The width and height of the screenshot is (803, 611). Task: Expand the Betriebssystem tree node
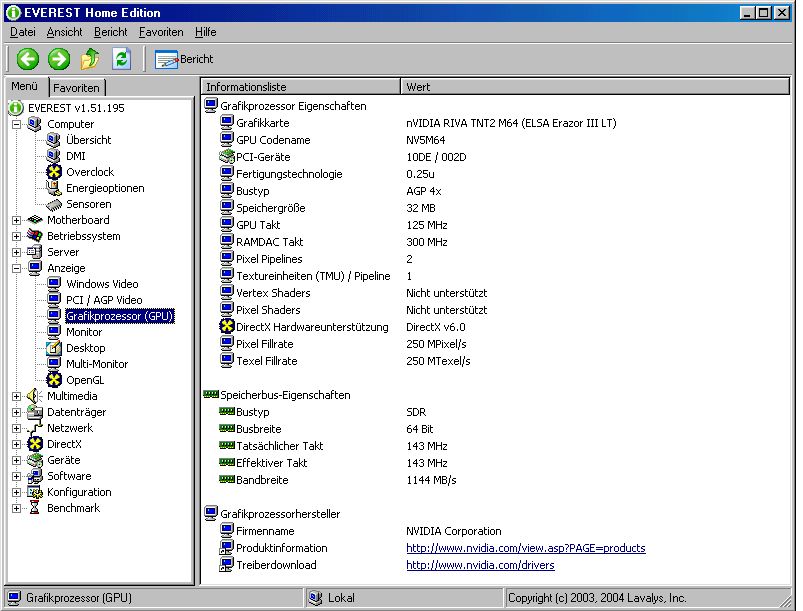(x=16, y=236)
